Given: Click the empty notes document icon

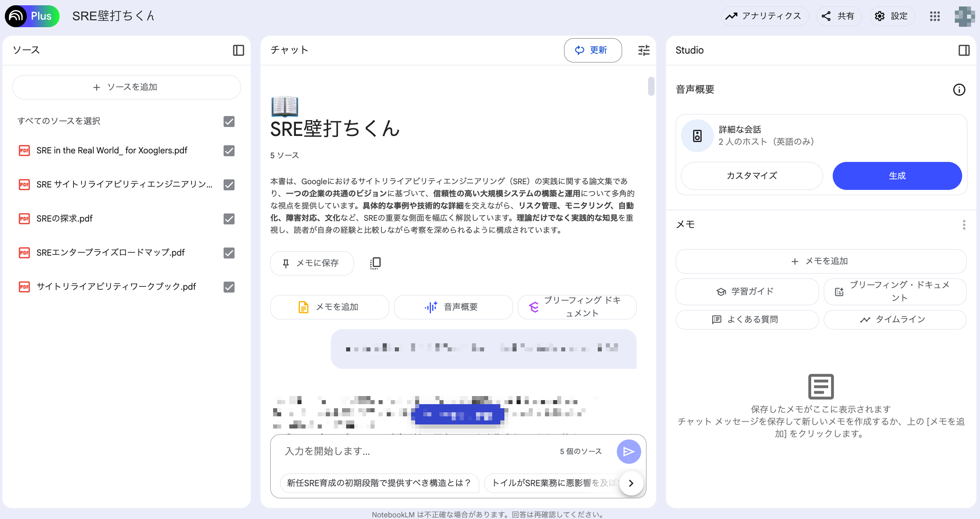Looking at the screenshot, I should (821, 387).
